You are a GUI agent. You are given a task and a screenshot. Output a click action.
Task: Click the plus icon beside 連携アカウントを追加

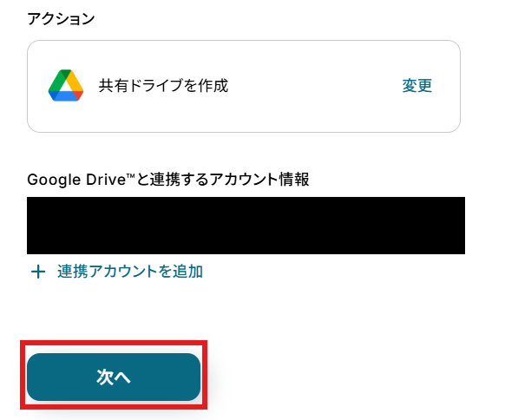38,272
